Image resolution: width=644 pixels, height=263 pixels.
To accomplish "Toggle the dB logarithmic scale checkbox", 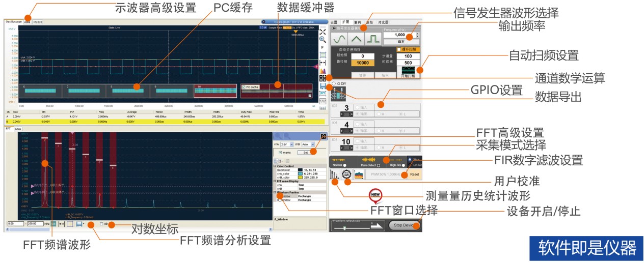I will pyautogui.click(x=101, y=224).
